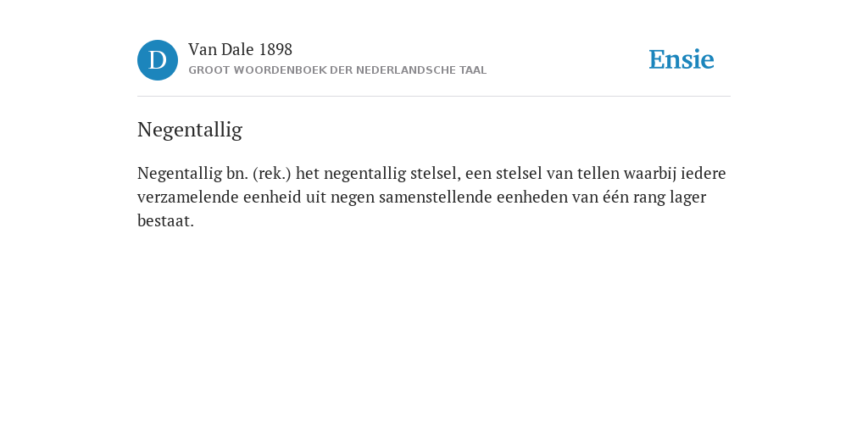Click the Groot Woordenboek der Nederlandsche Taal subtitle
Screen dimensions: 868x434
(x=337, y=70)
